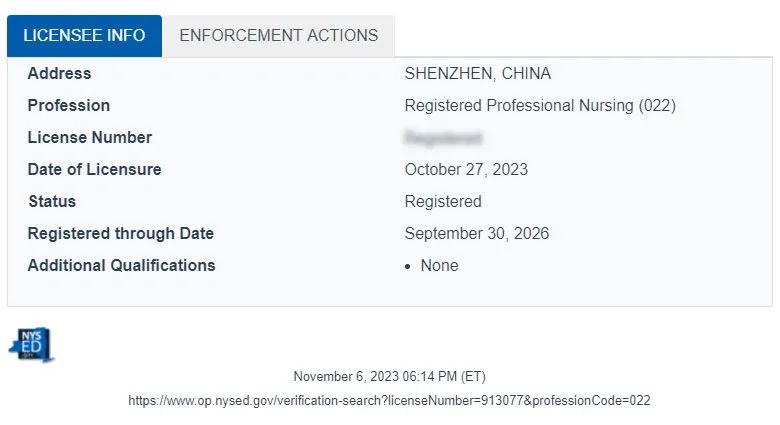Viewport: 780px width, 425px height.
Task: Open the nysed.gov verification-search URL
Action: pos(389,401)
